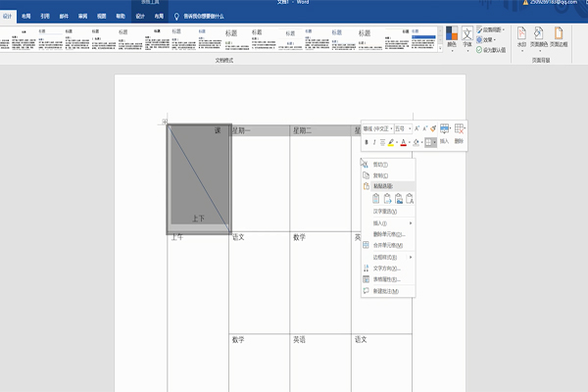This screenshot has width=588, height=392.
Task: Click the center align icon in mini toolbar
Action: [x=382, y=142]
